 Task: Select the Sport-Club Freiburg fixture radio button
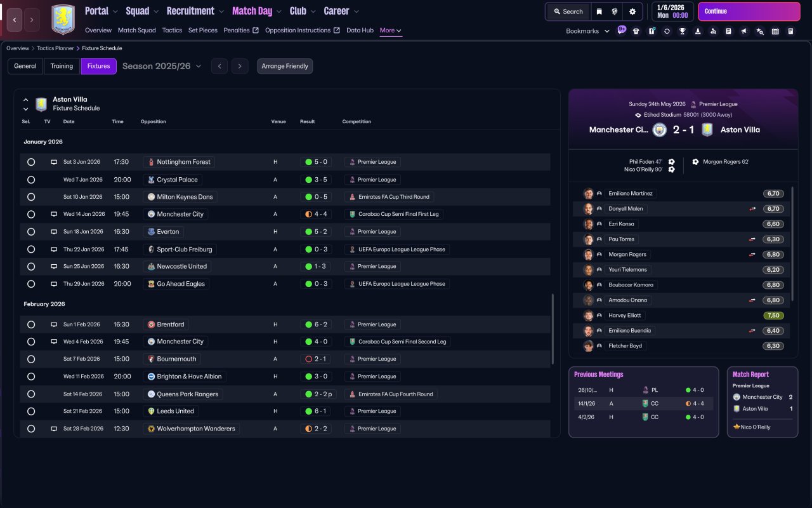pyautogui.click(x=31, y=250)
